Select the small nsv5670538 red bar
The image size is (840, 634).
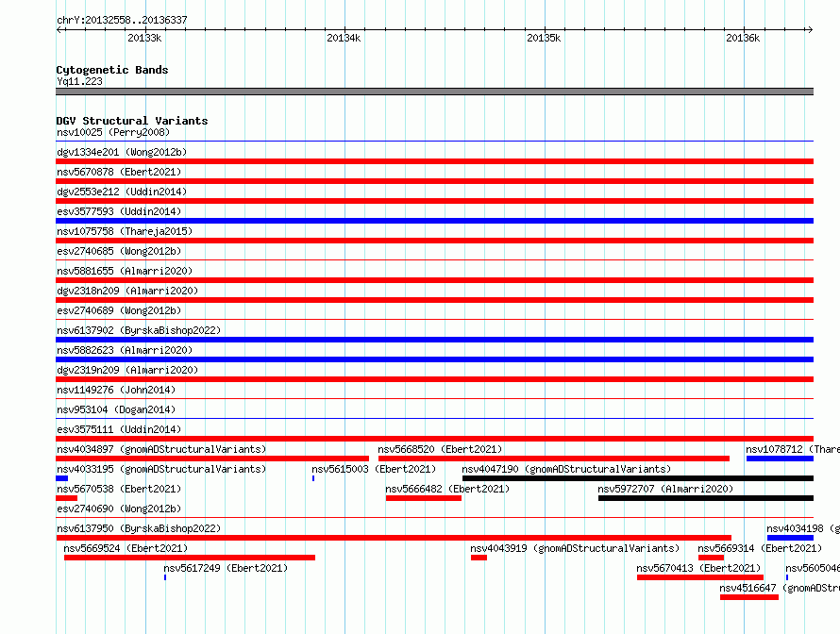[x=66, y=498]
